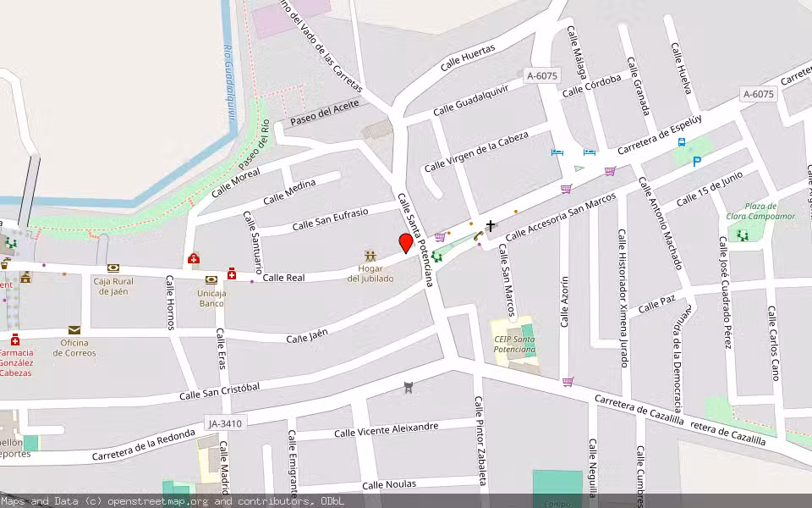
Task: Click the Calle Accesoria San Marcos label
Action: click(560, 217)
